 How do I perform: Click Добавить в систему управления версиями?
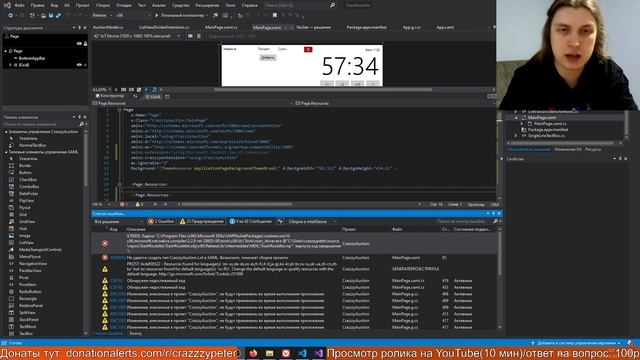pyautogui.click(x=576, y=343)
